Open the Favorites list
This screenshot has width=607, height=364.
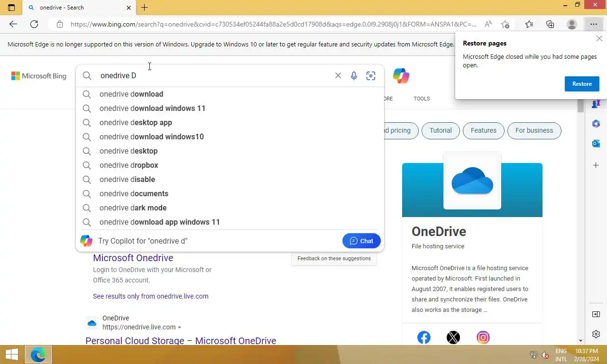coord(529,24)
